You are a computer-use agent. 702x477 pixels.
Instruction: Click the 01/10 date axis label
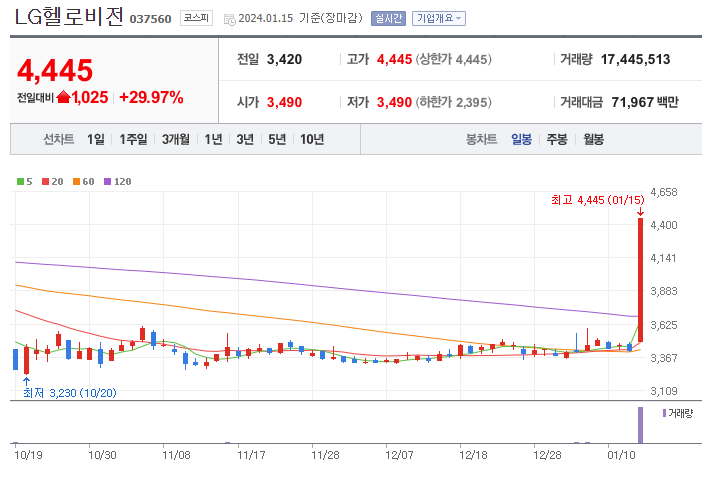click(x=621, y=455)
